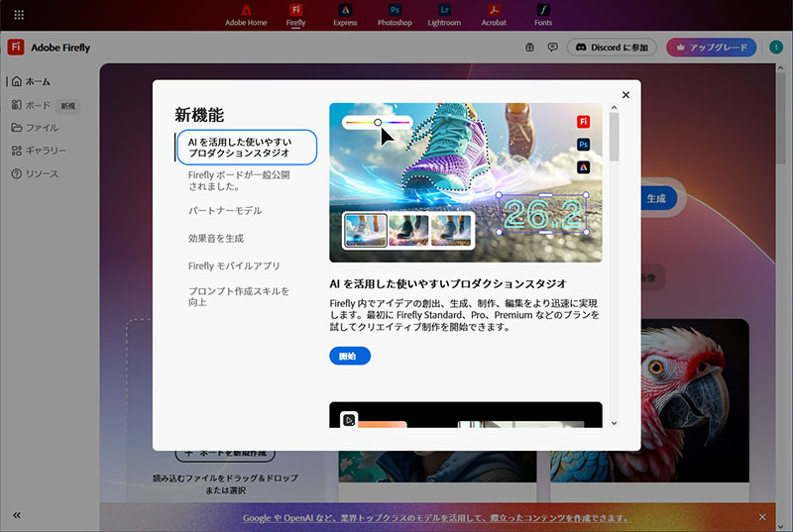Click the user profile avatar
The image size is (793, 532).
pyautogui.click(x=774, y=48)
